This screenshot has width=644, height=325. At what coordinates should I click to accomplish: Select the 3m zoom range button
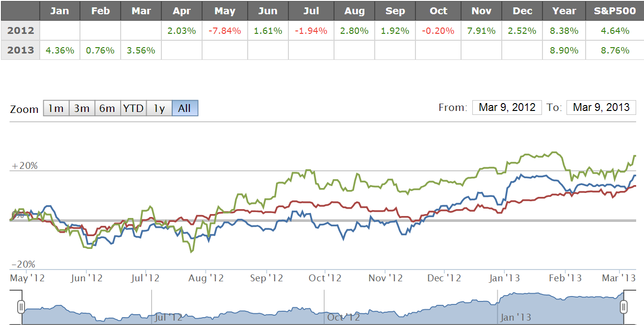[x=81, y=108]
